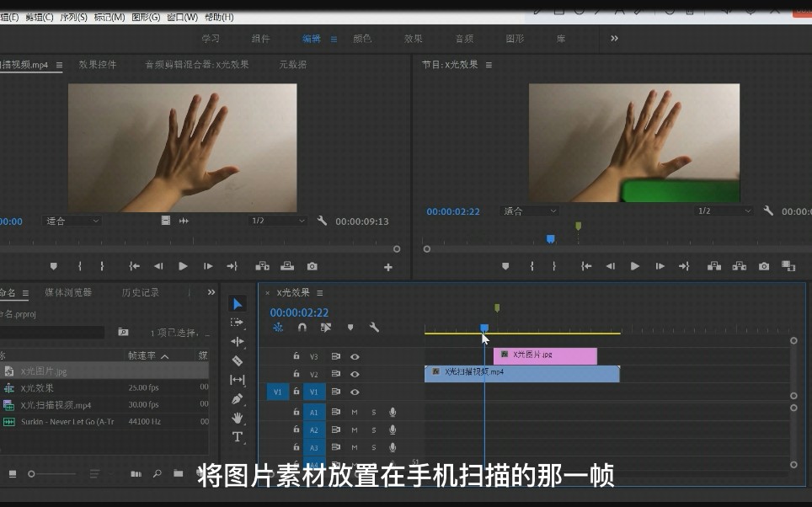Toggle the Snap magnet in the timeline
The image size is (812, 507).
[303, 328]
